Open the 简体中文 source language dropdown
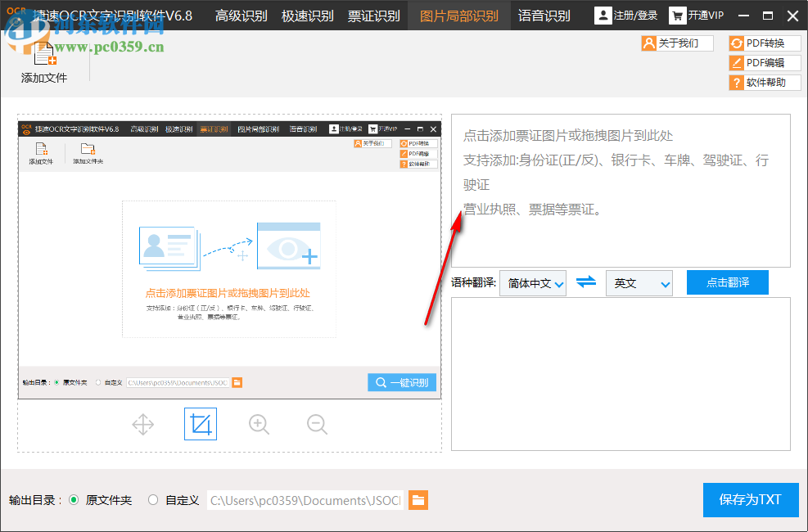The height and width of the screenshot is (532, 808). click(533, 282)
